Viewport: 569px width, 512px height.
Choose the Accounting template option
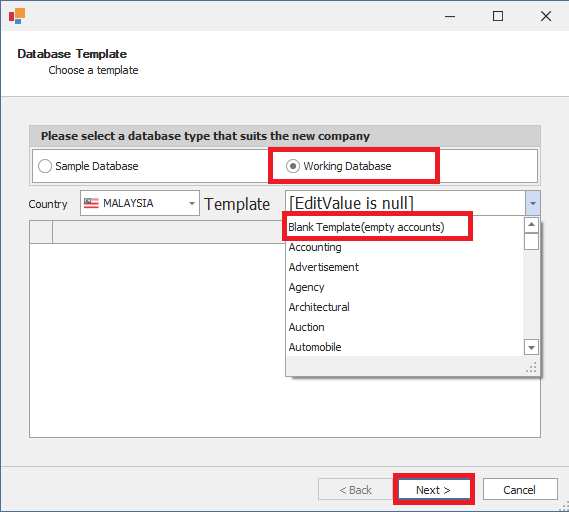315,247
